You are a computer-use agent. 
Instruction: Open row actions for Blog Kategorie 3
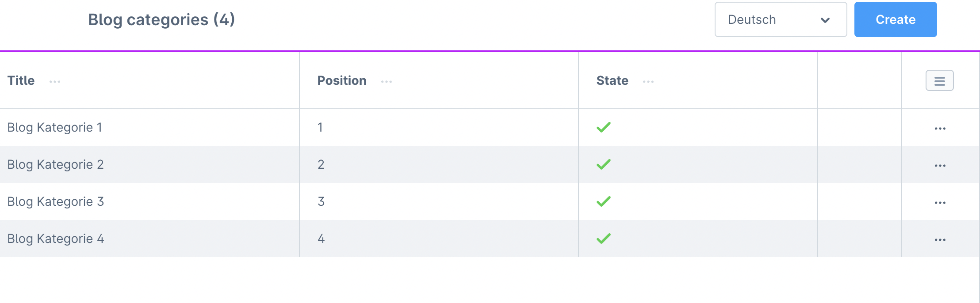(x=940, y=203)
